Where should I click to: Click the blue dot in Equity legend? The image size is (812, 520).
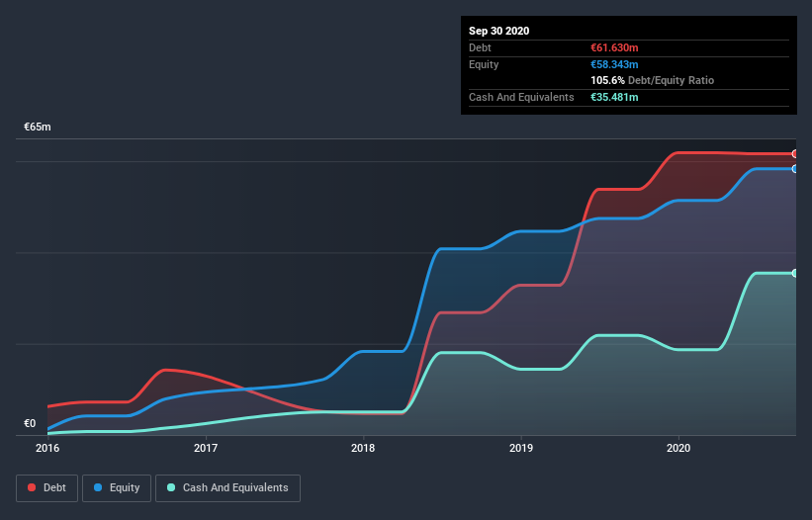(x=98, y=487)
